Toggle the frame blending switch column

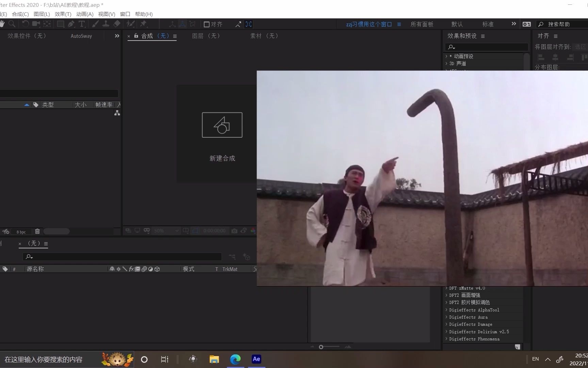click(x=137, y=269)
